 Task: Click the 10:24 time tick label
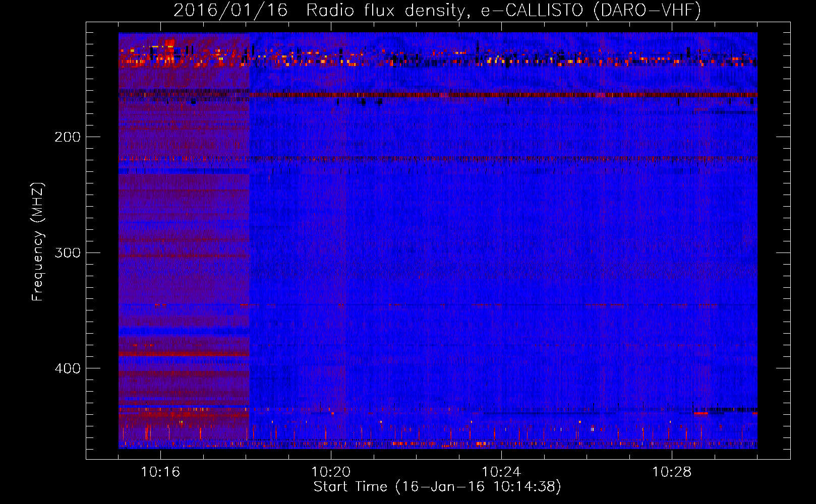click(501, 472)
